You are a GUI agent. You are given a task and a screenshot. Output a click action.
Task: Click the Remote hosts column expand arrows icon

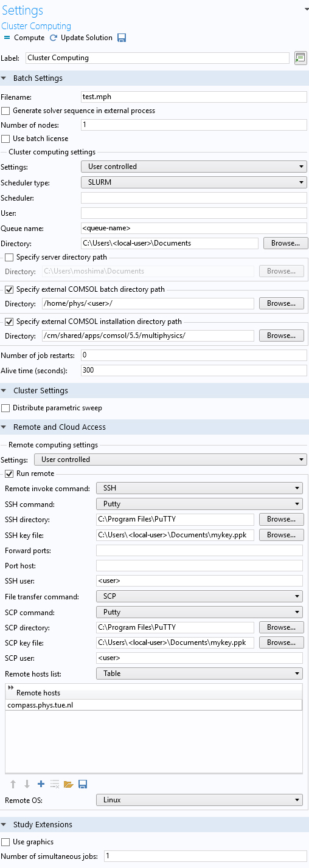point(10,687)
